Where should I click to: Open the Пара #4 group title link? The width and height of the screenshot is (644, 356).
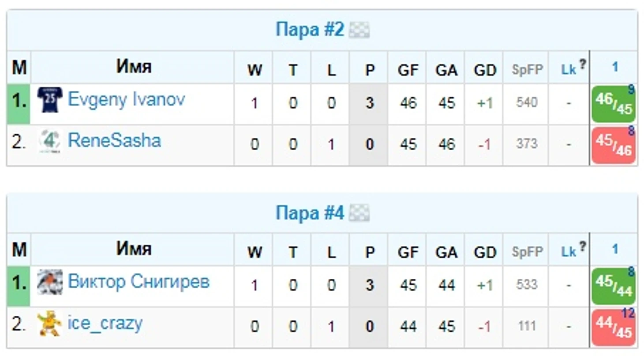310,213
